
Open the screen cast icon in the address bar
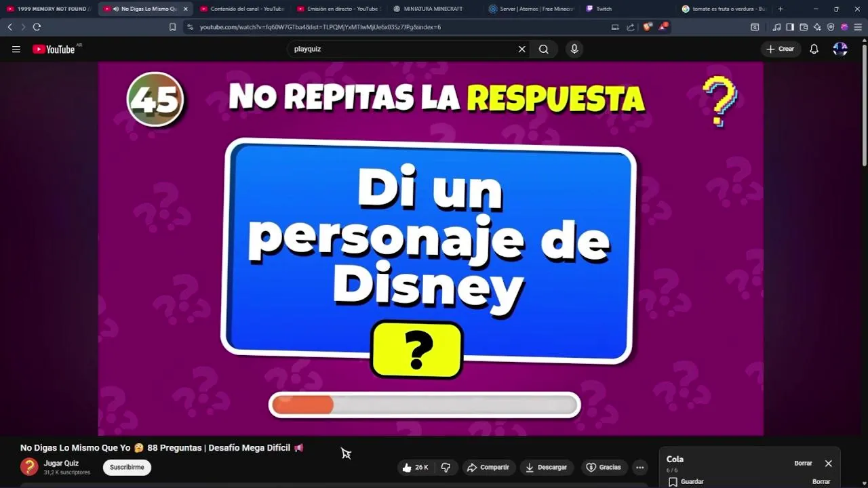(x=615, y=27)
